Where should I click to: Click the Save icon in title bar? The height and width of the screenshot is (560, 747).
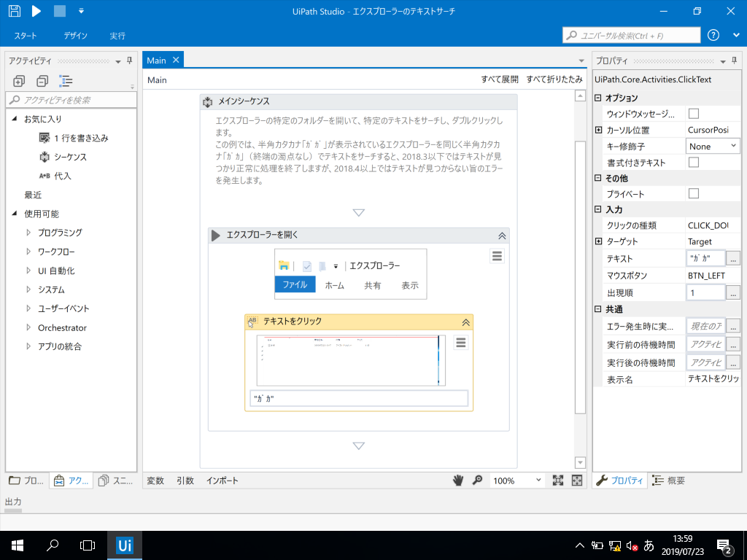tap(15, 11)
